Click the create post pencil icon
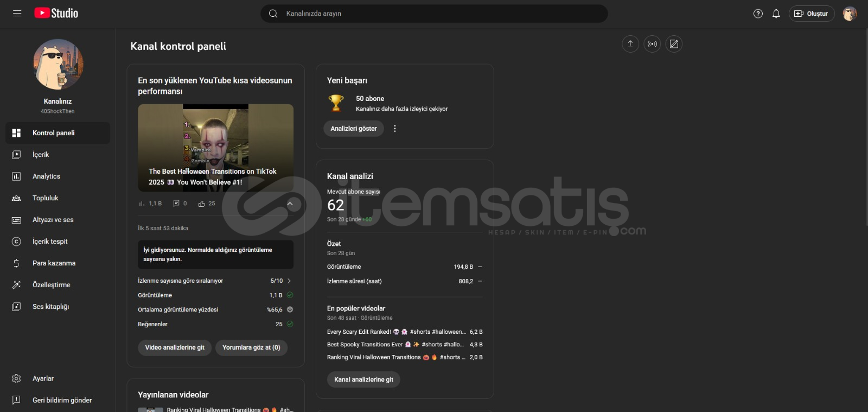868x412 pixels. (x=674, y=44)
